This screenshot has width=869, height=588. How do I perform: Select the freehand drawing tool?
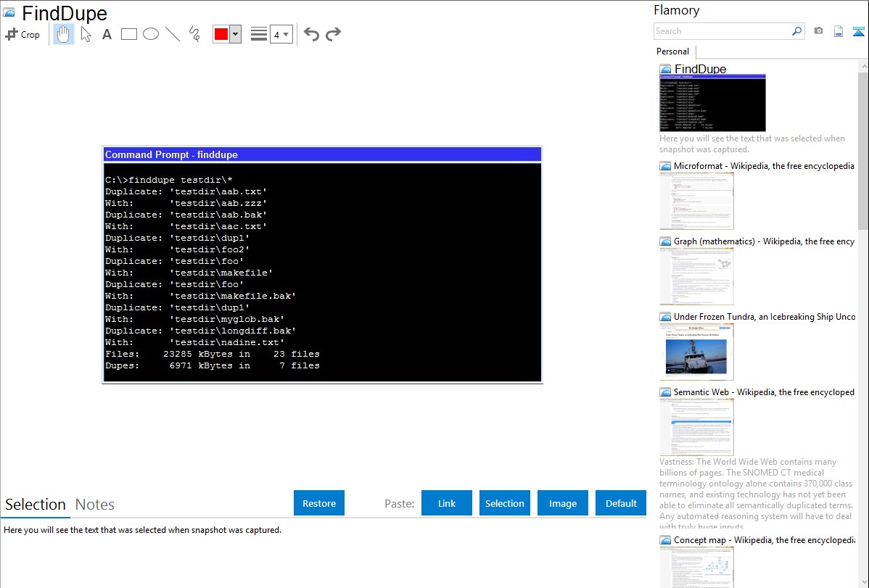[x=194, y=34]
